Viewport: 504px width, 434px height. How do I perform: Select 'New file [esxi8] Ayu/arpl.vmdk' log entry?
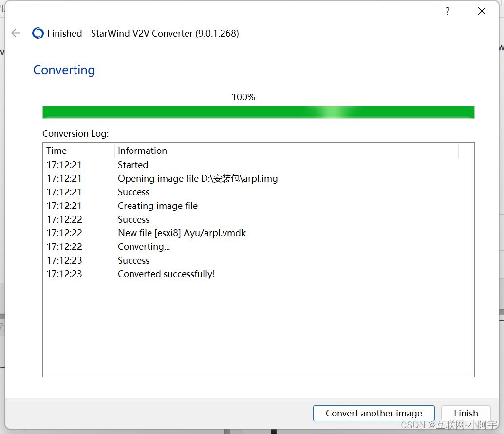[x=259, y=233]
